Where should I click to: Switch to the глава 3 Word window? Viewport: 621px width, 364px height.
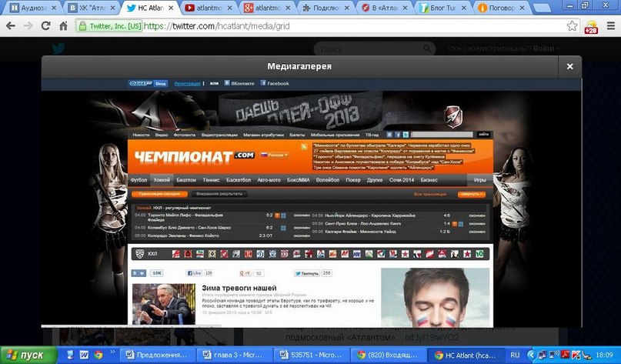[x=235, y=355]
